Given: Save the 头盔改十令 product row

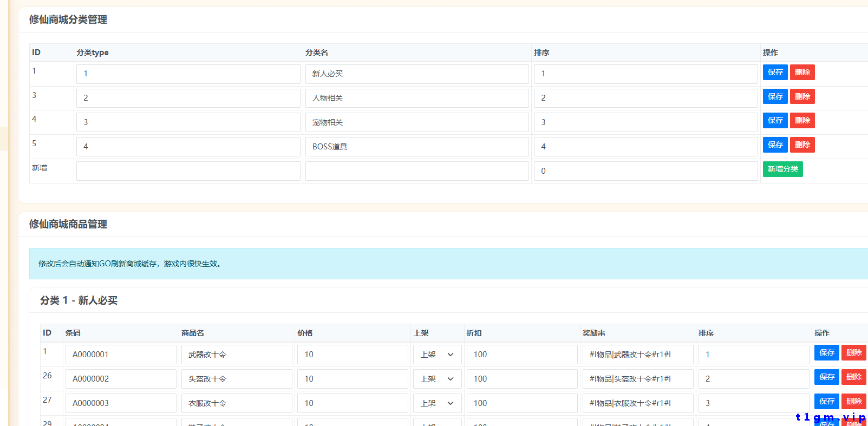Looking at the screenshot, I should pyautogui.click(x=826, y=377).
